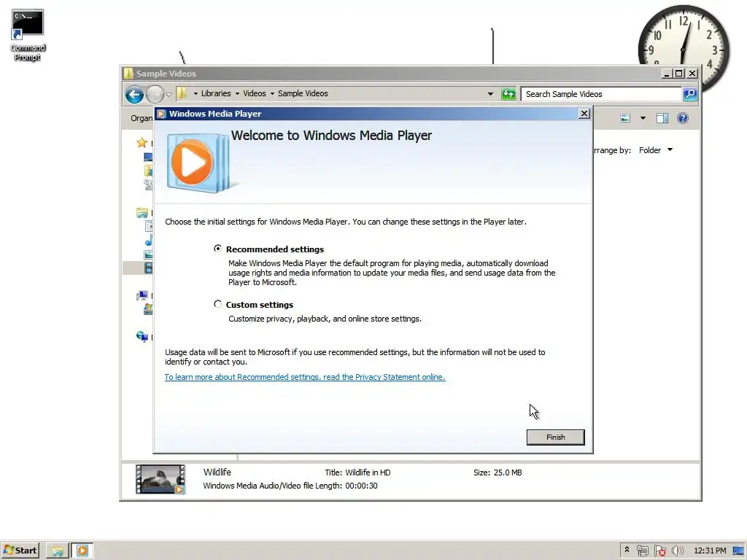Select the Recommended settings radio button
Viewport: 747px width, 560px height.
(217, 249)
